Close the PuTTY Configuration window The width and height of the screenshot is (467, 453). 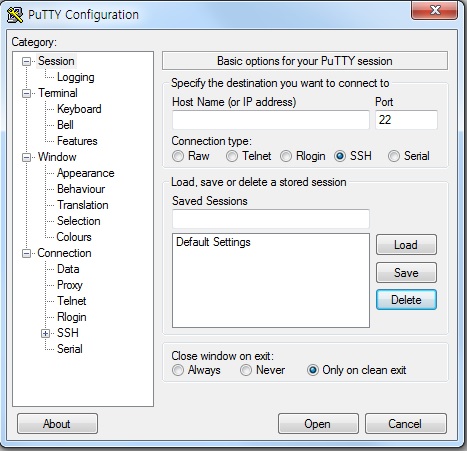[434, 10]
